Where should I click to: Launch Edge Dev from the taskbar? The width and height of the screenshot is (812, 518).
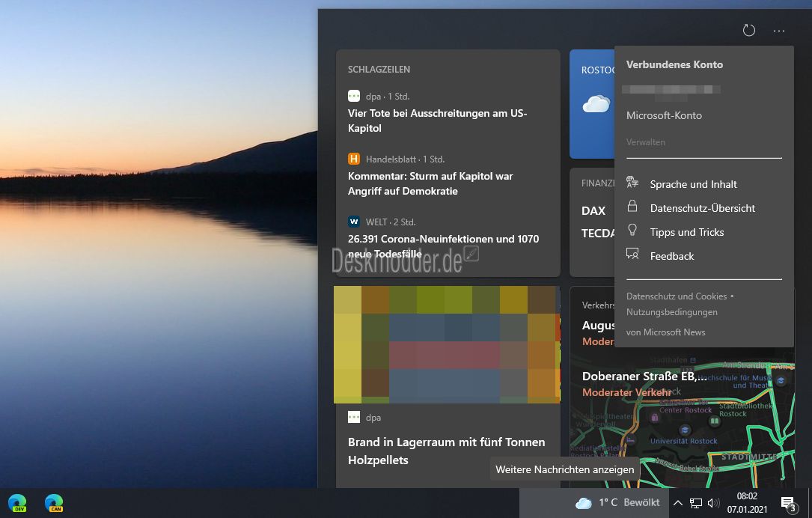point(17,503)
